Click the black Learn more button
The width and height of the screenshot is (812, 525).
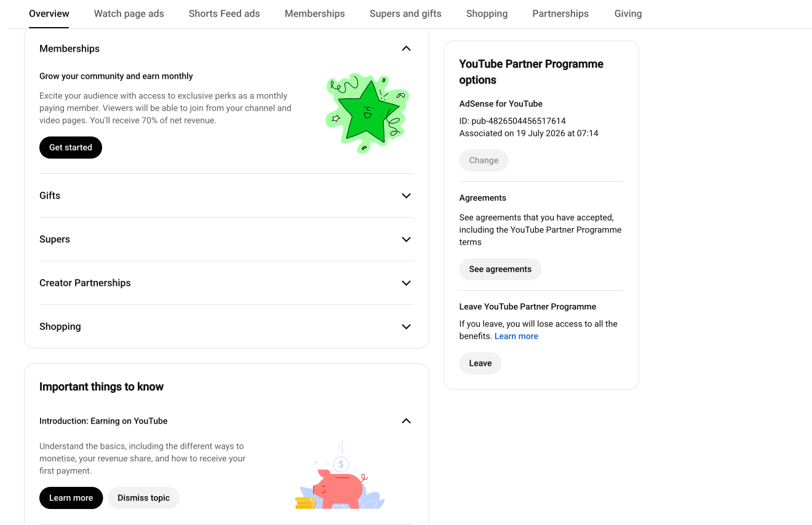pyautogui.click(x=71, y=498)
